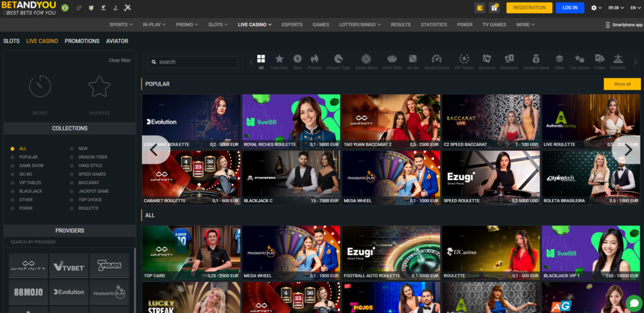
Task: Open the Recent games clock icon
Action: [x=40, y=86]
